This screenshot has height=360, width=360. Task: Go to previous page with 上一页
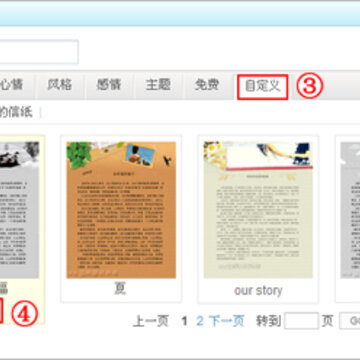[x=151, y=321]
